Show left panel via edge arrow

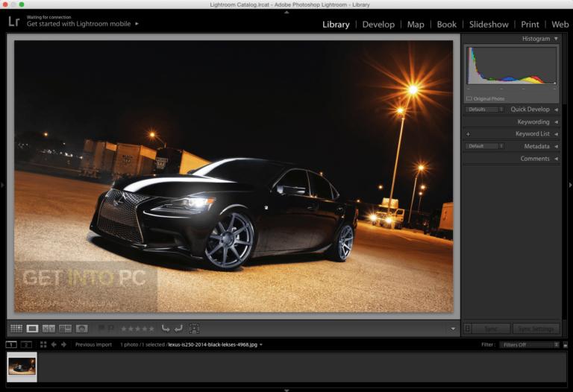tap(2, 186)
